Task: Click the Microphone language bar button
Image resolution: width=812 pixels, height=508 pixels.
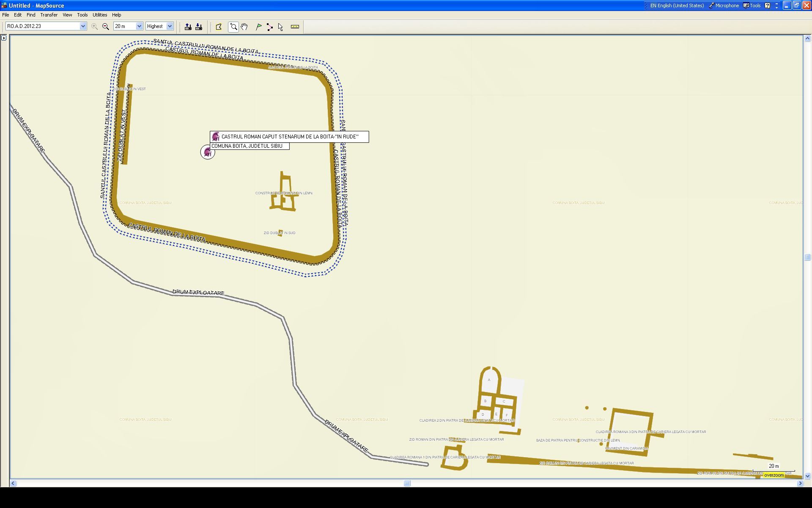Action: 724,6
